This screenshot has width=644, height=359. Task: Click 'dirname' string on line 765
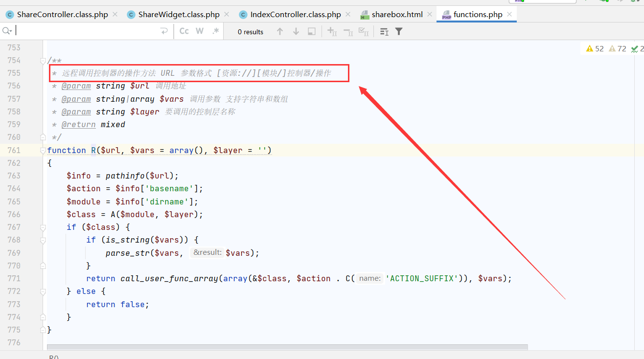tap(166, 202)
